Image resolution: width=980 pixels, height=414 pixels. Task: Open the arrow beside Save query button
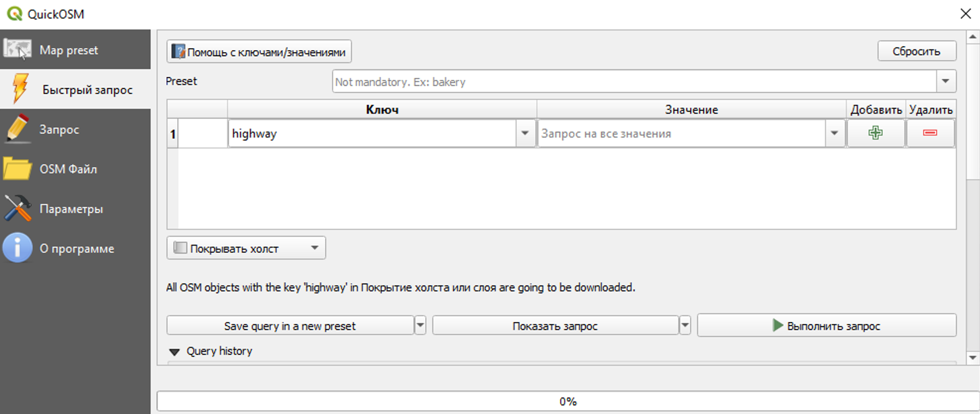pos(420,325)
